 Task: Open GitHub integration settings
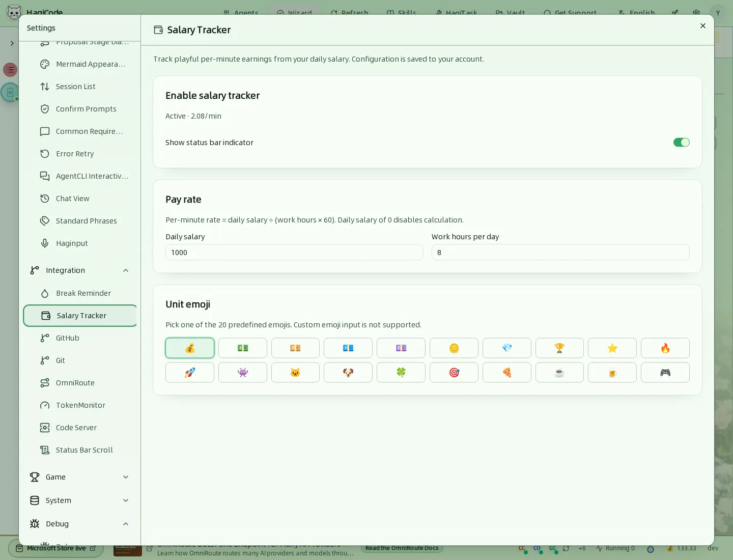tap(80, 338)
